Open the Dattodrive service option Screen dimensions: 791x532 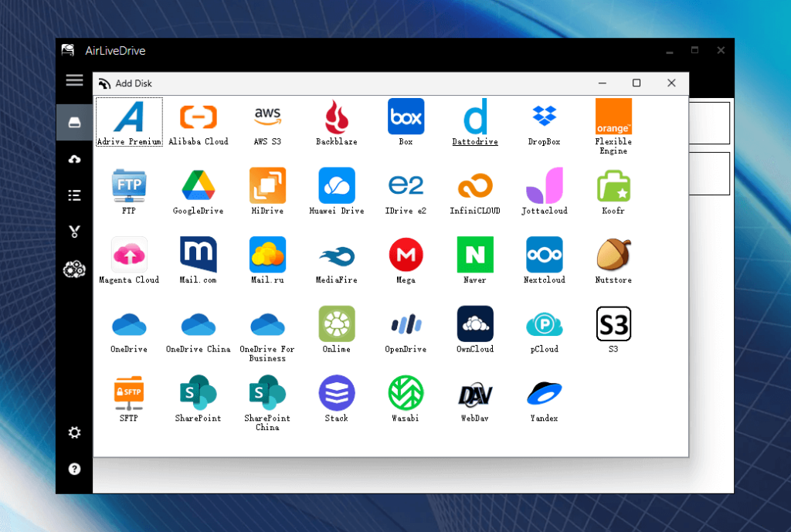[475, 122]
